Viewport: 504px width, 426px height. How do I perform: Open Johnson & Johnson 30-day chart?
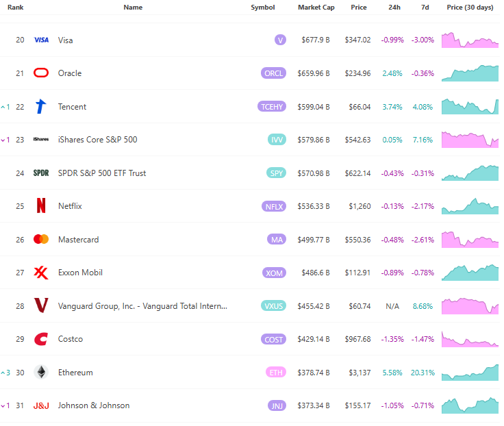tap(470, 405)
